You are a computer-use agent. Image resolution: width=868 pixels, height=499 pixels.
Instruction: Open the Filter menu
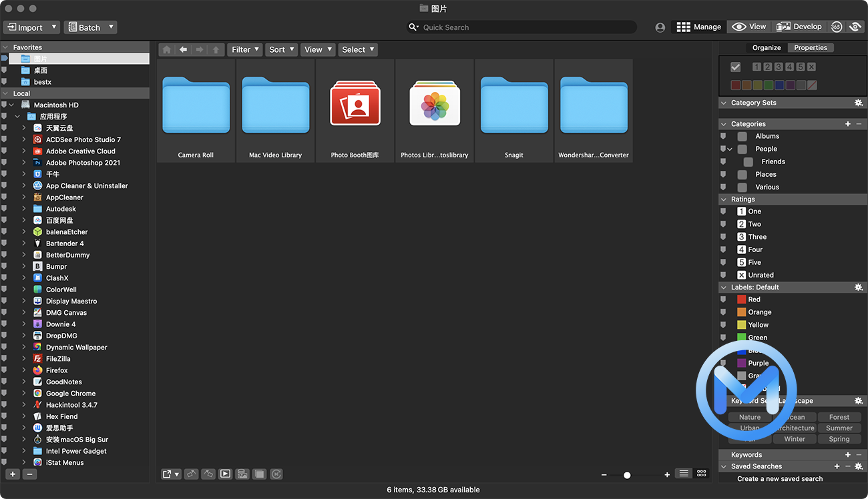coord(244,49)
